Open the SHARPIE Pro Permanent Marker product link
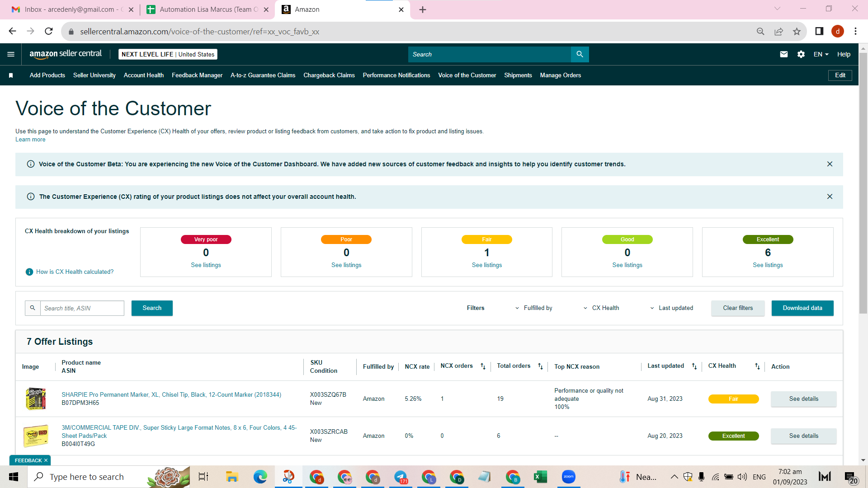 click(171, 395)
